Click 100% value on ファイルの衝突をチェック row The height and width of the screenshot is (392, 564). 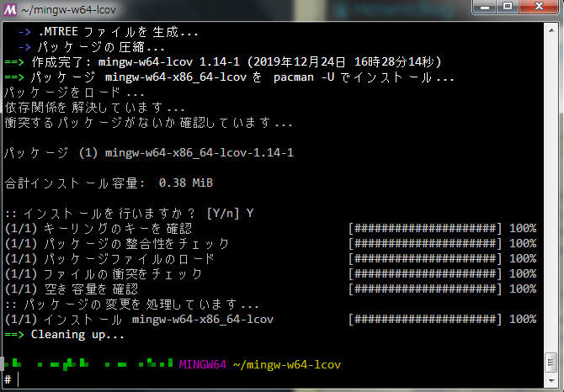click(523, 274)
